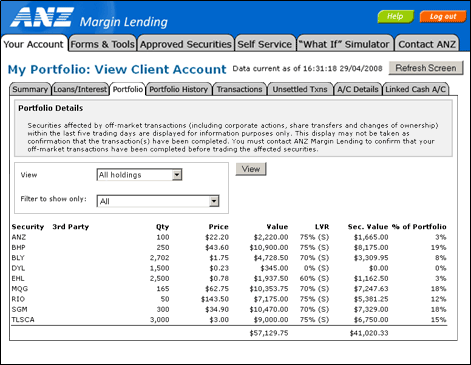Select the MQG security row
This screenshot has height=365, width=471.
pos(229,289)
